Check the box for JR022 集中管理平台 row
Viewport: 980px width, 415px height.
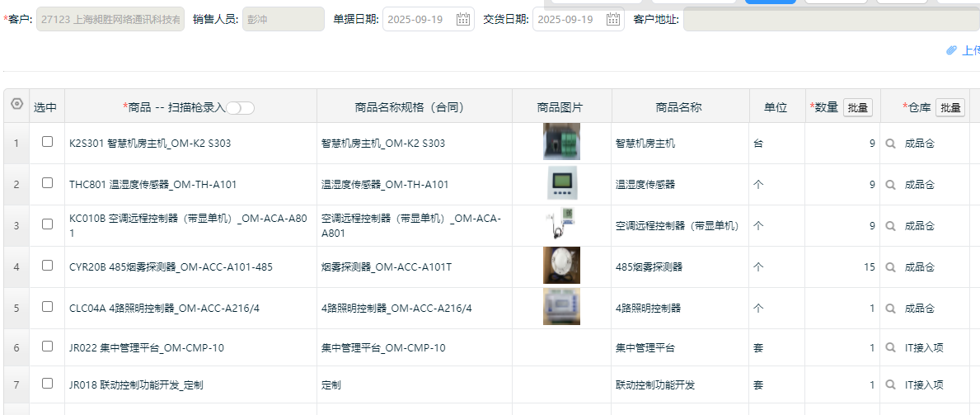coord(48,347)
